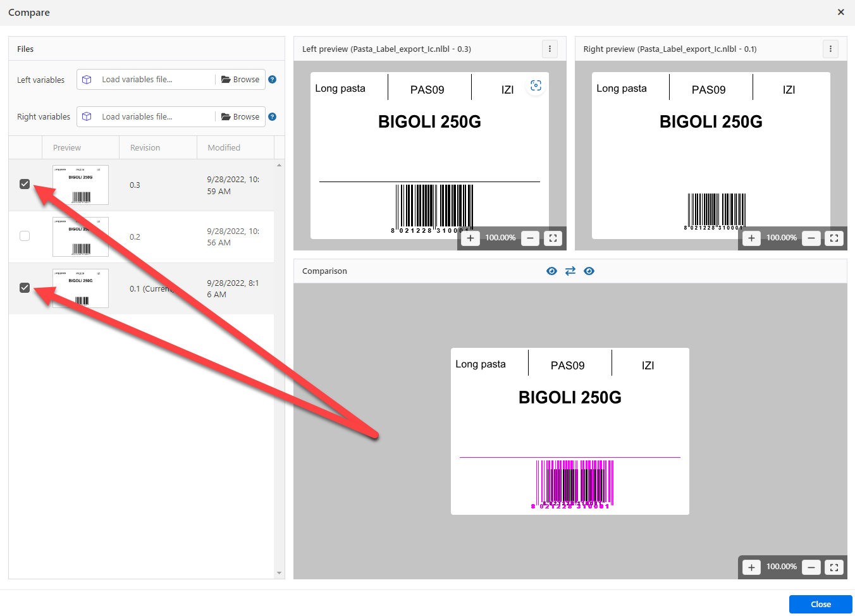Image resolution: width=855 pixels, height=616 pixels.
Task: Open help for Left variables
Action: point(273,80)
